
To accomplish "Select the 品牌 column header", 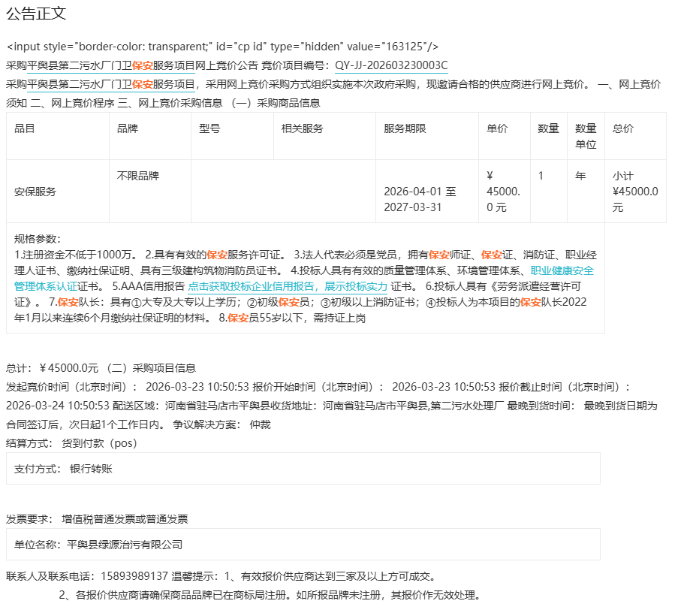I will [128, 128].
